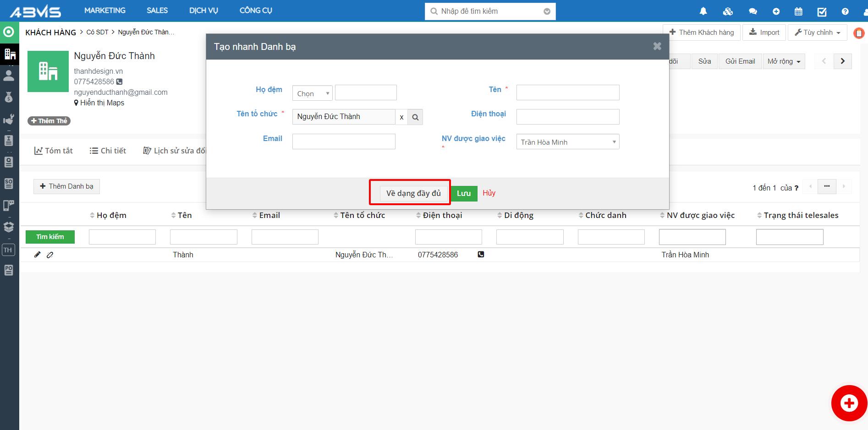Open the Tùy chỉnh dropdown menu

(817, 33)
